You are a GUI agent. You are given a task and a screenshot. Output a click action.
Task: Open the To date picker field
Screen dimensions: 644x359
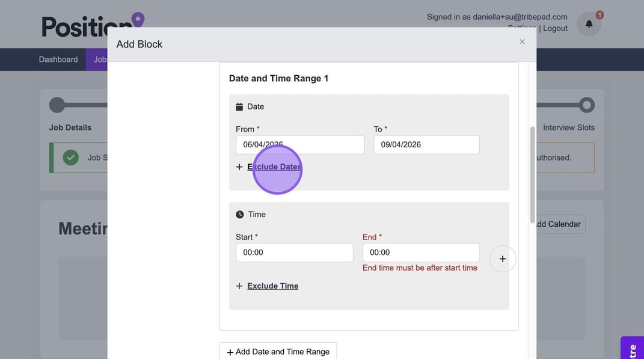(x=426, y=144)
